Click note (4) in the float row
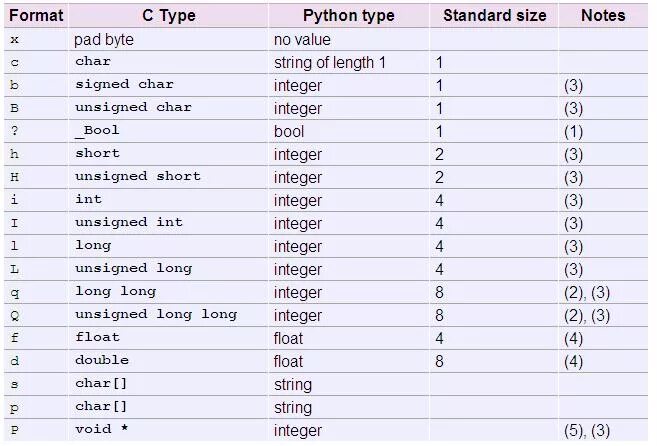The image size is (657, 446). pyautogui.click(x=573, y=339)
